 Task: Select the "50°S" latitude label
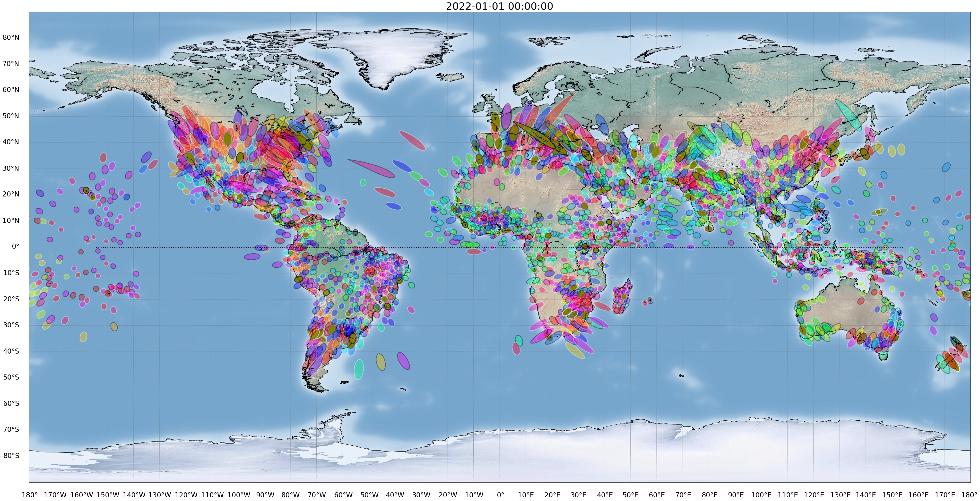coord(11,377)
